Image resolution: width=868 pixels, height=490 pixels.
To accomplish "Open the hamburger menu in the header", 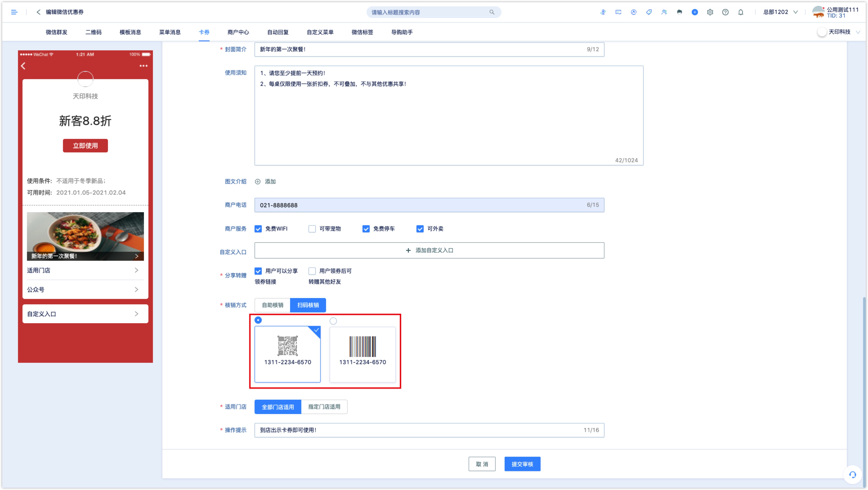I will [14, 12].
